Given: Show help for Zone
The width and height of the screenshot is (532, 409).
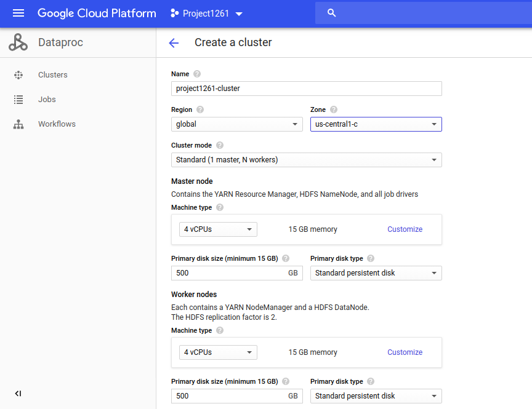Looking at the screenshot, I should [x=334, y=109].
